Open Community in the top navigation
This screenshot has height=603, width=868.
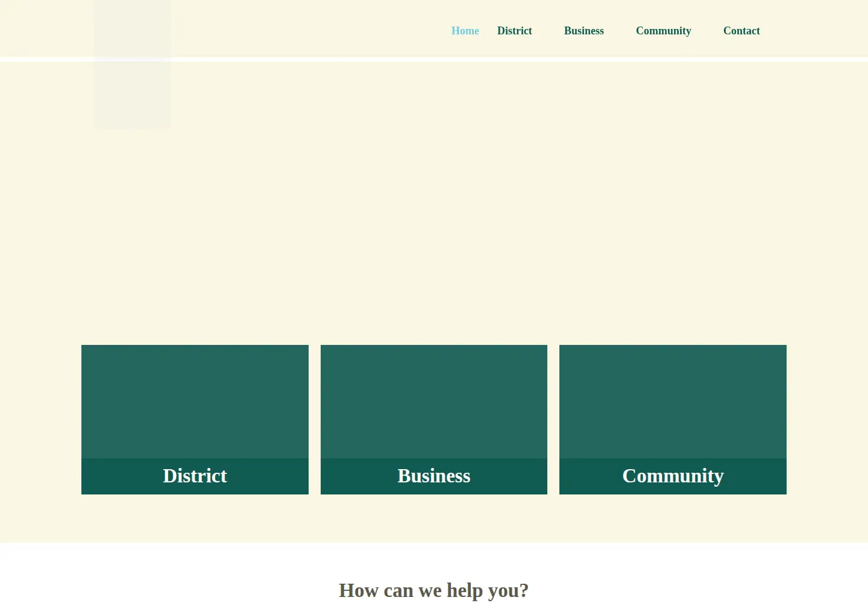coord(663,31)
